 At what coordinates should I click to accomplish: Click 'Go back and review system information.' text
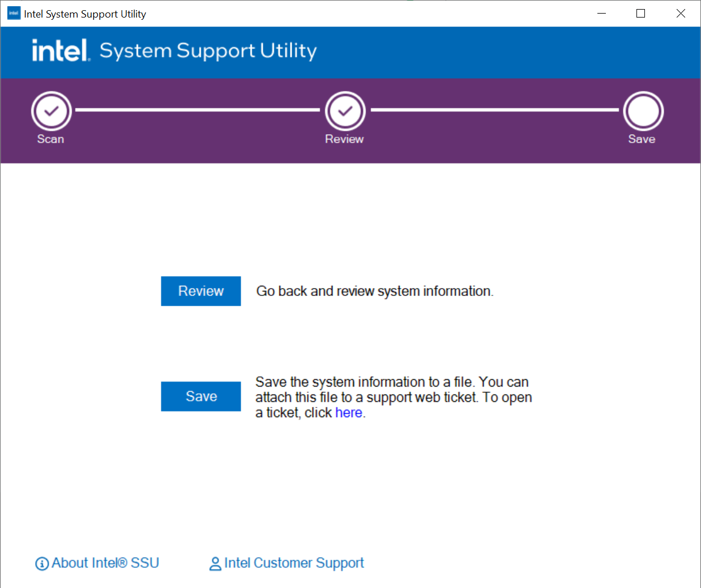[375, 291]
